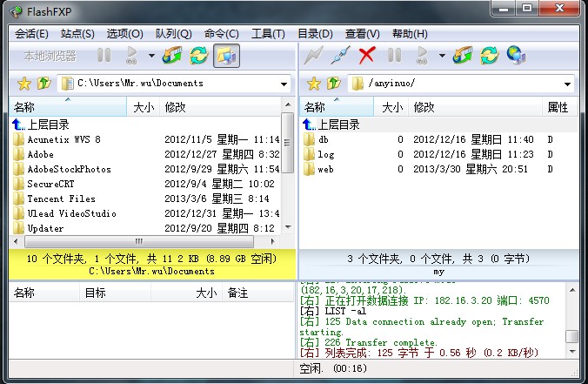Open the 工具(T) menu
Image resolution: width=588 pixels, height=384 pixels.
pos(267,34)
